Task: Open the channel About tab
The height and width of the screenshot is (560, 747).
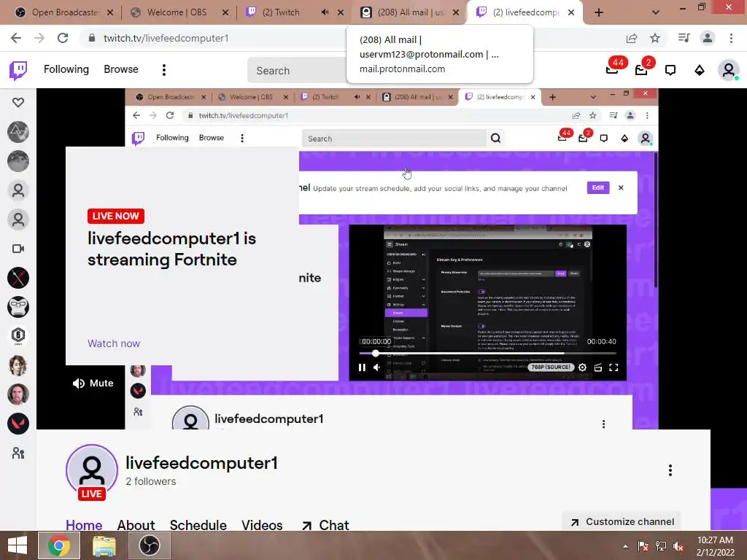Action: [x=136, y=525]
